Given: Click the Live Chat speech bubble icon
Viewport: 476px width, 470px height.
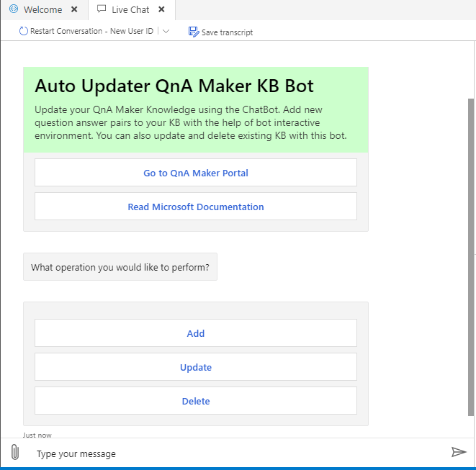Looking at the screenshot, I should tap(102, 9).
